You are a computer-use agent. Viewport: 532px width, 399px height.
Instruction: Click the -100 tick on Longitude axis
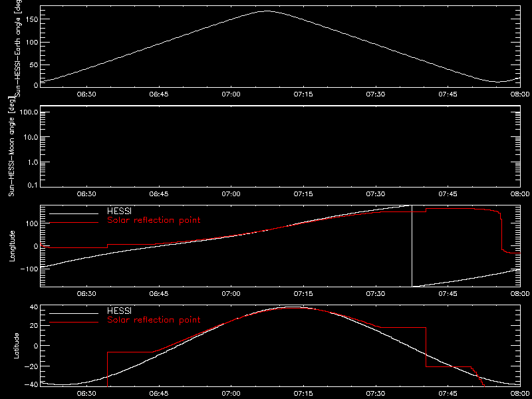tap(29, 269)
